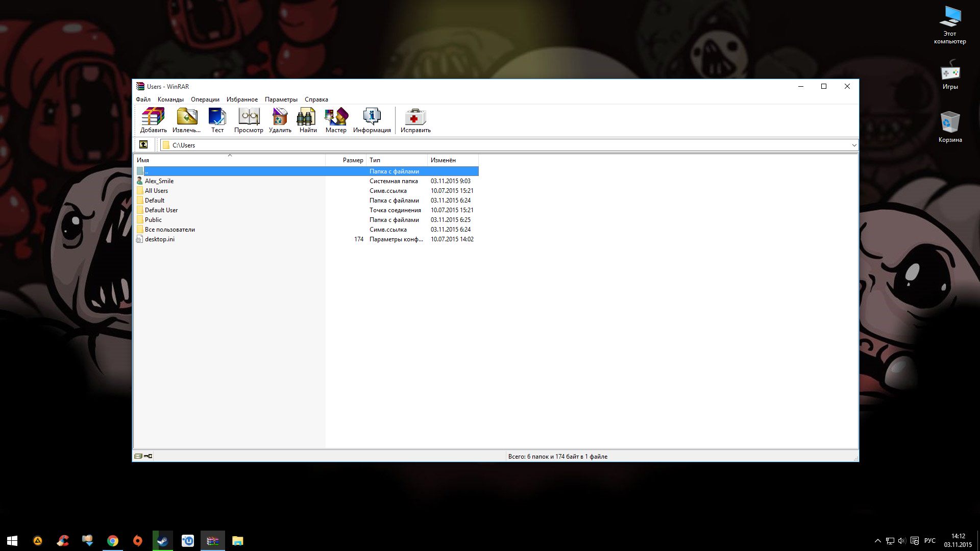Open Steam from the taskbar
Viewport: 980px width, 551px height.
(163, 541)
